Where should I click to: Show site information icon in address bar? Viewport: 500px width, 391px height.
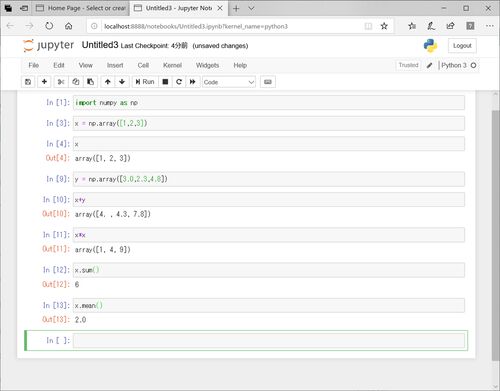tap(94, 26)
